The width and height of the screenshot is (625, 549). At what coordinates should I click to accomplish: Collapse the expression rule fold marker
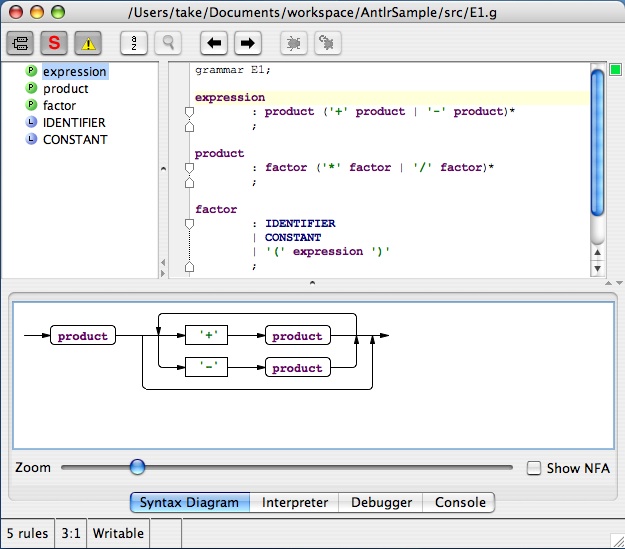187,112
